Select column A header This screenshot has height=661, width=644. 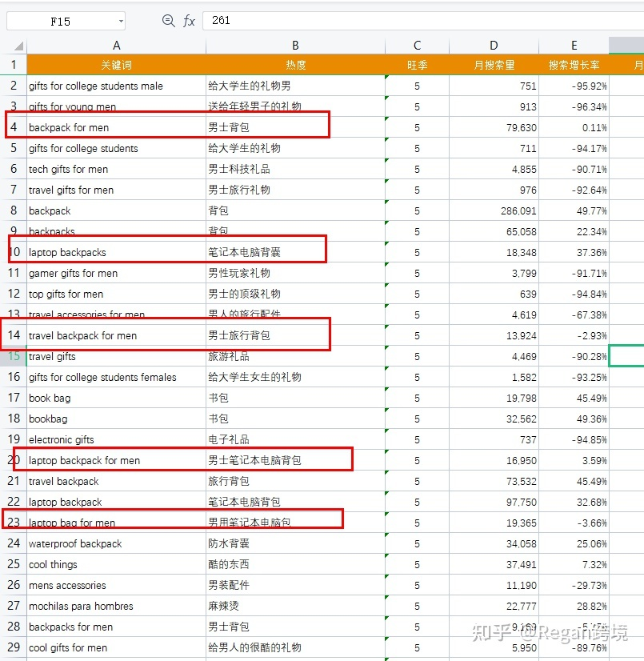point(116,46)
